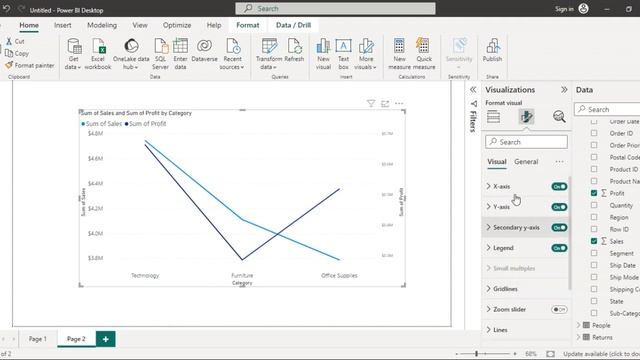Viewport: 640px width, 360px height.
Task: Insert a New visual
Action: (323, 54)
